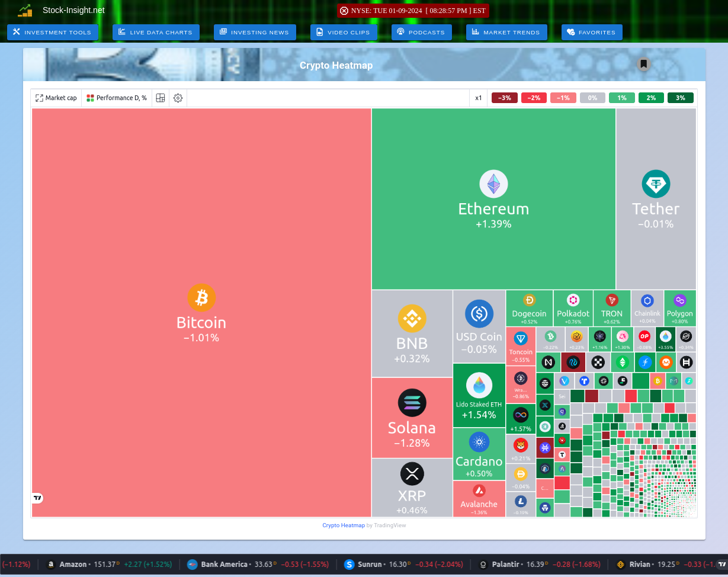The width and height of the screenshot is (728, 577).
Task: Select the Monero orange icon tile
Action: [x=666, y=362]
